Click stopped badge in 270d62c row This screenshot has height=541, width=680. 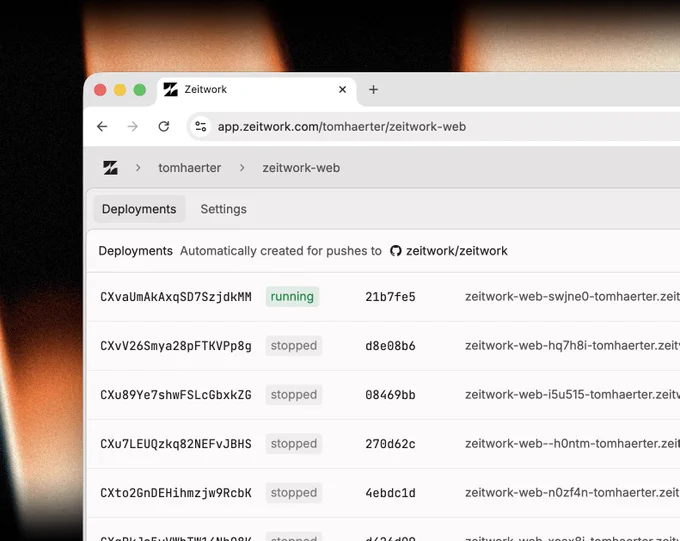(x=294, y=444)
